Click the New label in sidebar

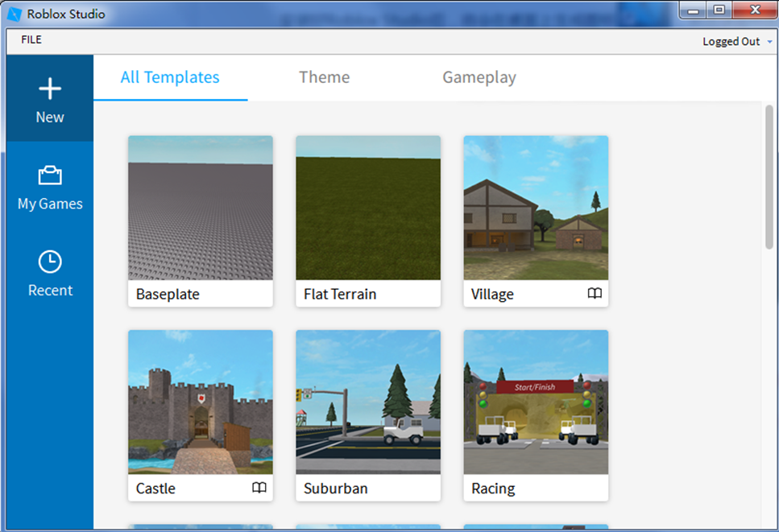point(50,118)
